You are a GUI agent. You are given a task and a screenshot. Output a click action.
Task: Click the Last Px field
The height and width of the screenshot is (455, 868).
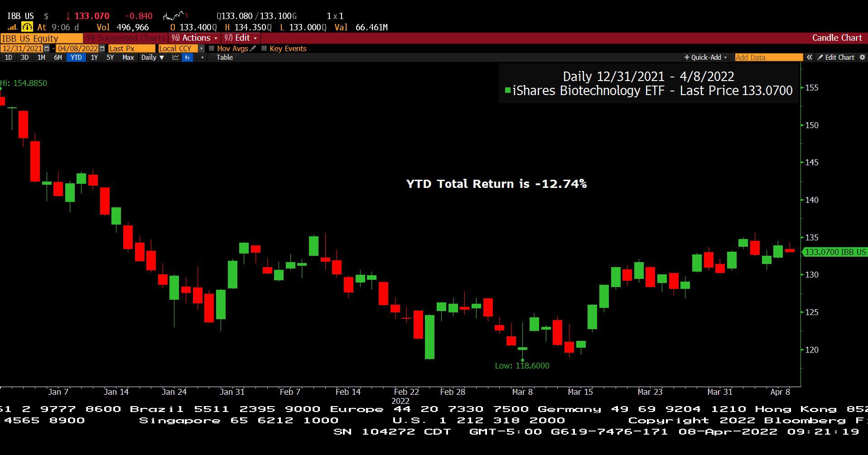131,48
